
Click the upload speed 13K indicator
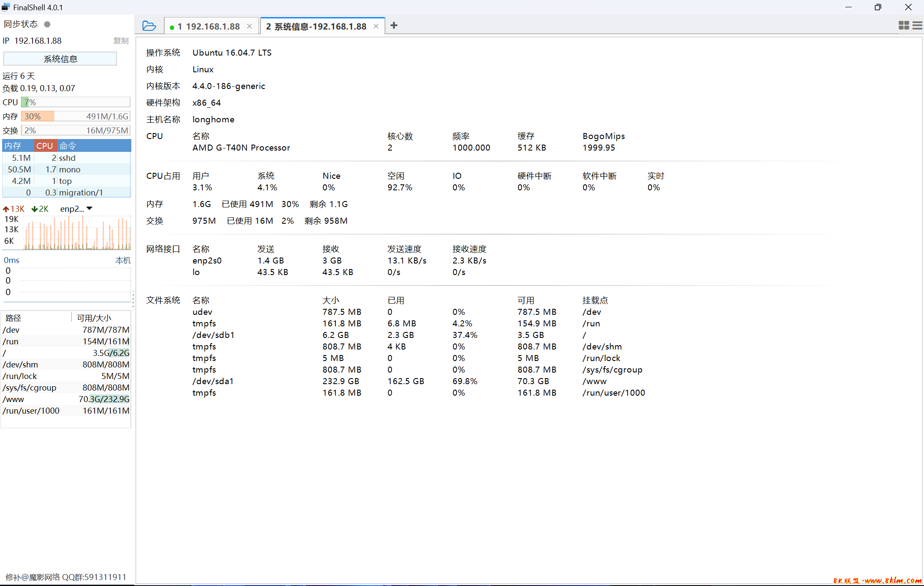[14, 209]
